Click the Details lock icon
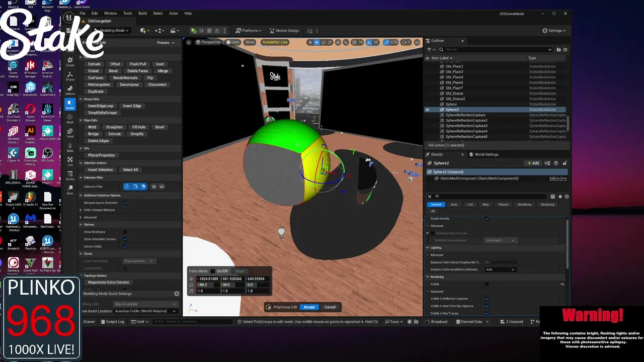 coord(565,163)
